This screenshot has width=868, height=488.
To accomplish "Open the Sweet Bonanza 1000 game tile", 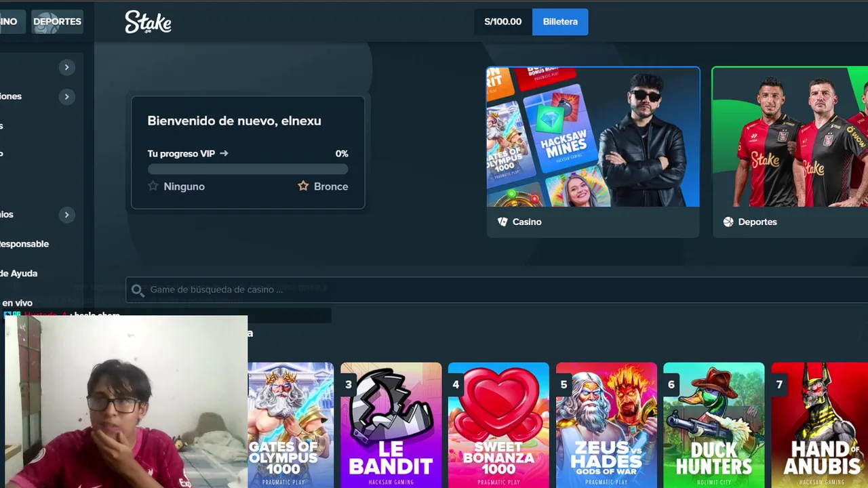I will 498,425.
